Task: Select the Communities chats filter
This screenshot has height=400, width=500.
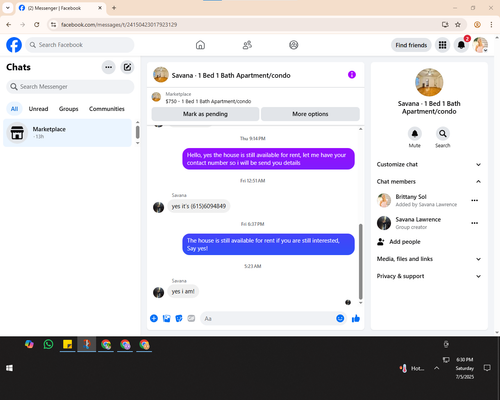Action: click(107, 109)
